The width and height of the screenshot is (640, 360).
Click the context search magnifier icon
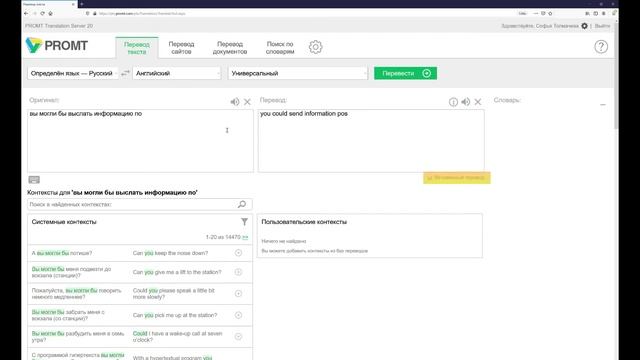coord(242,204)
